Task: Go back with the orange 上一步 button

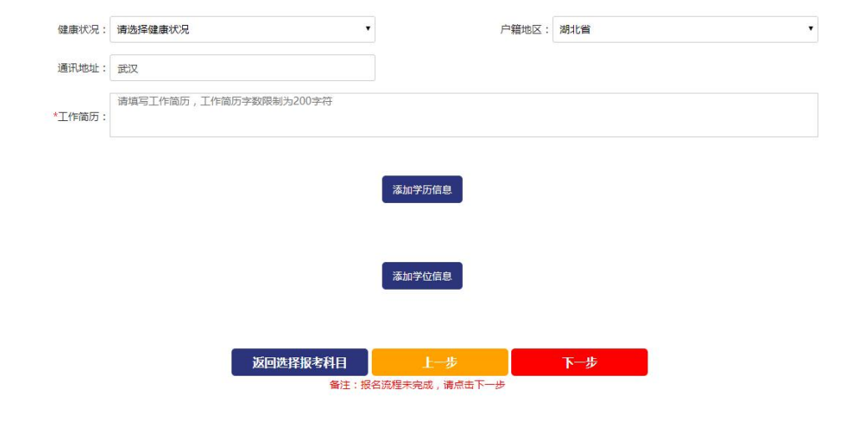Action: pos(439,362)
